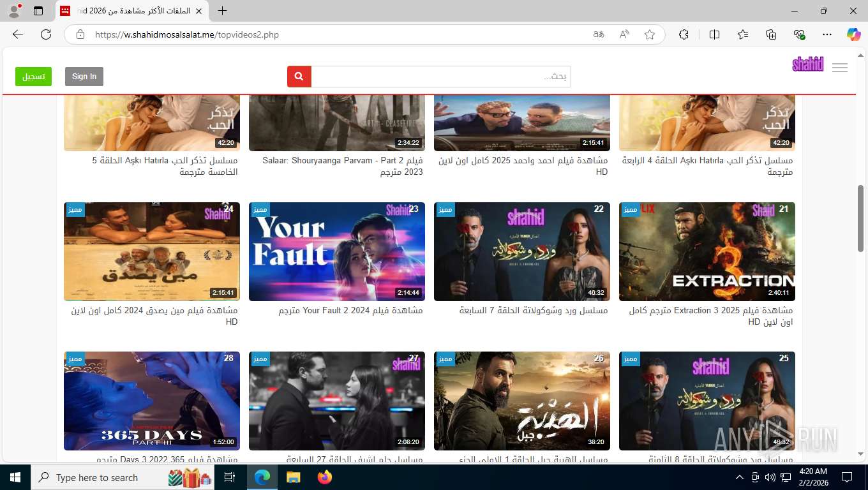Screen dimensions: 868x490
Task: View site information lock icon
Action: [x=80, y=34]
